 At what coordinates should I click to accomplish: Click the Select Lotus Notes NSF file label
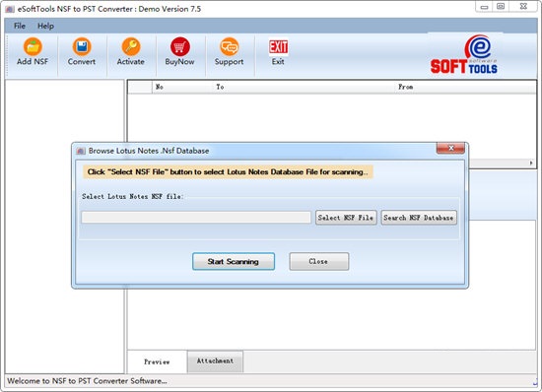133,197
